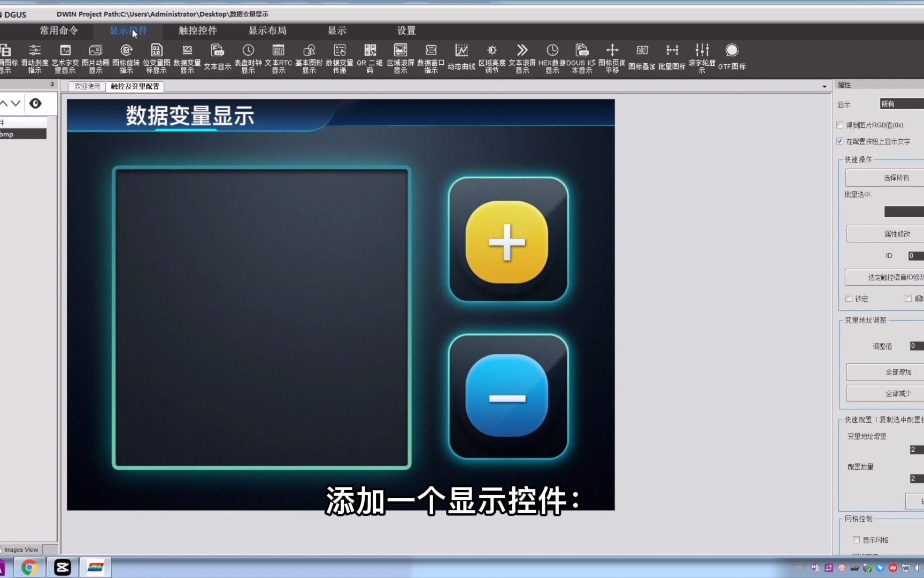Screen dimensions: 924x578
Task: Select the GTF图标 tool on the toolbar
Action: pyautogui.click(x=732, y=57)
